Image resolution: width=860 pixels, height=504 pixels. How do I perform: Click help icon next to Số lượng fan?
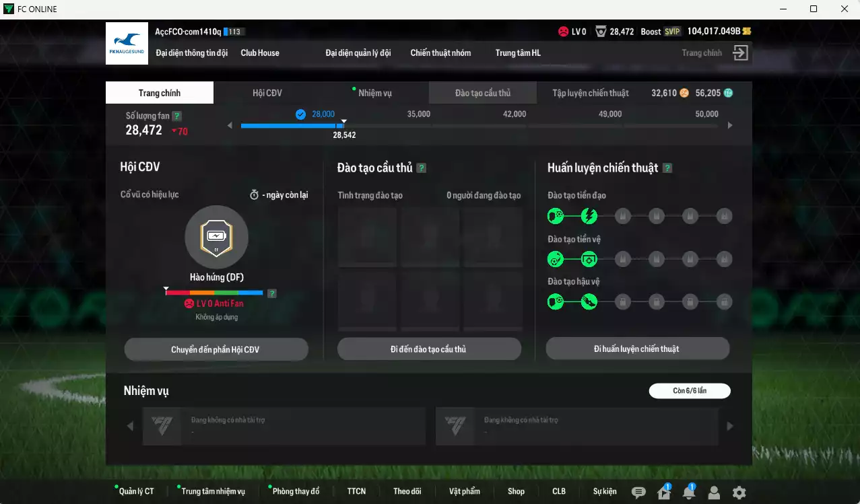click(x=176, y=116)
